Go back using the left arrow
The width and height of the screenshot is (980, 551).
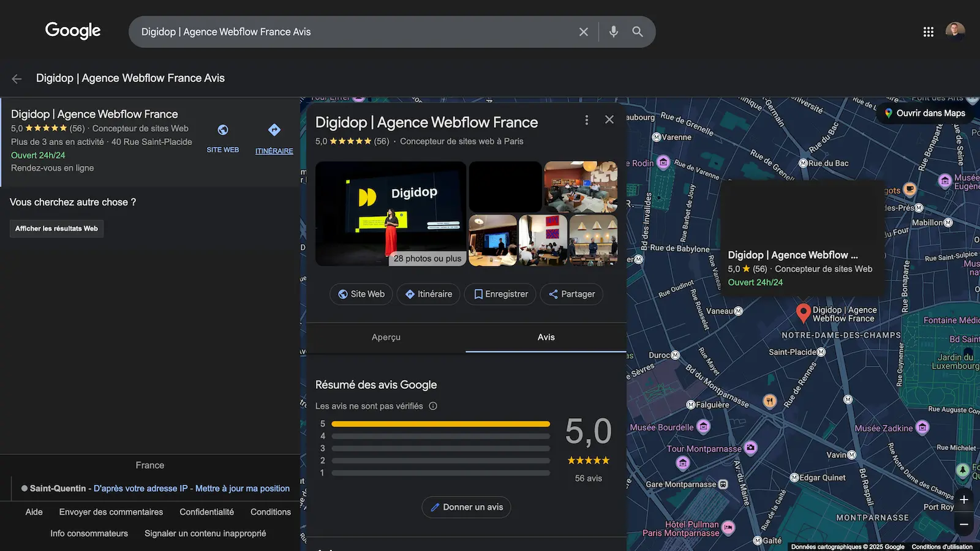pyautogui.click(x=17, y=78)
